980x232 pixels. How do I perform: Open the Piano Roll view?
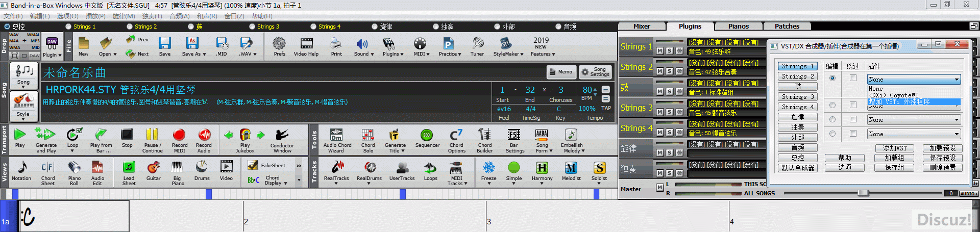(x=74, y=173)
